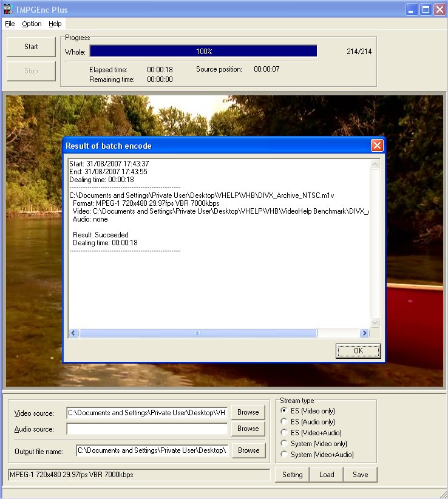Click the 'Audio: none' log line
Image resolution: width=448 pixels, height=499 pixels.
(90, 219)
